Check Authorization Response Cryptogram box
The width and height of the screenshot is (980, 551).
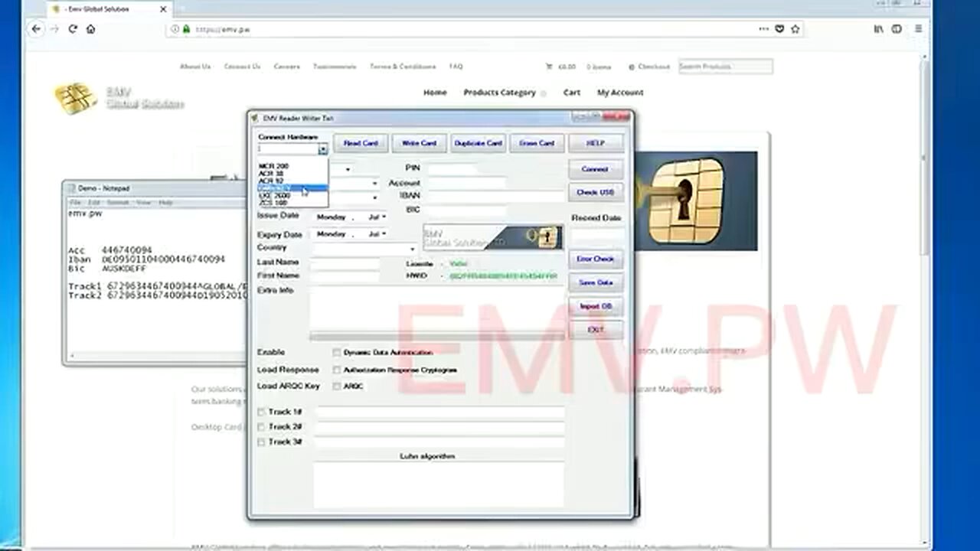tap(337, 370)
